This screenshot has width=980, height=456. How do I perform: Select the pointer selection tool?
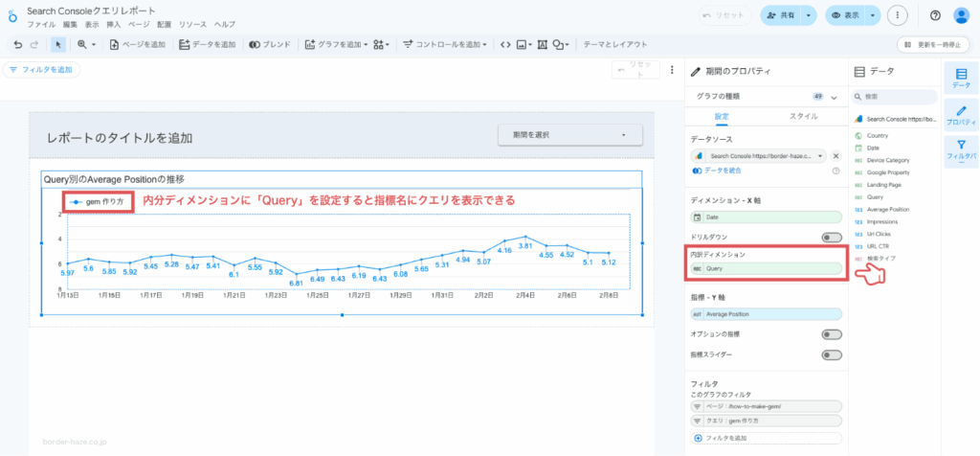(x=58, y=44)
